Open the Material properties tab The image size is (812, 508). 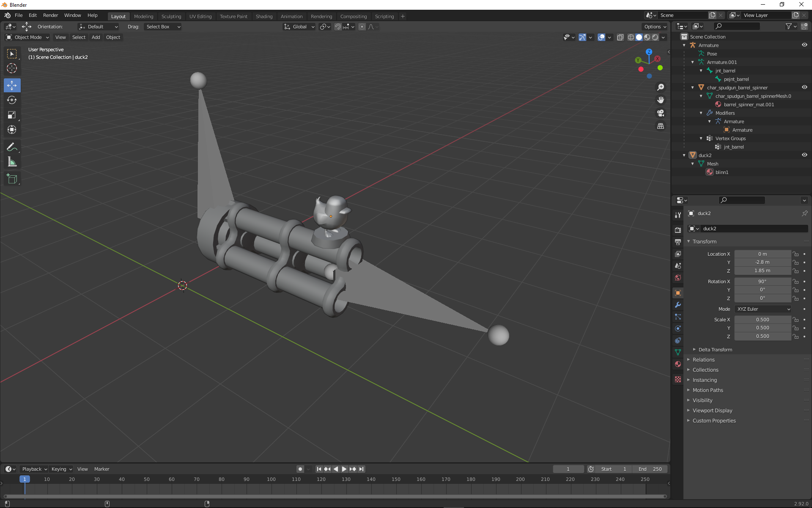[678, 364]
